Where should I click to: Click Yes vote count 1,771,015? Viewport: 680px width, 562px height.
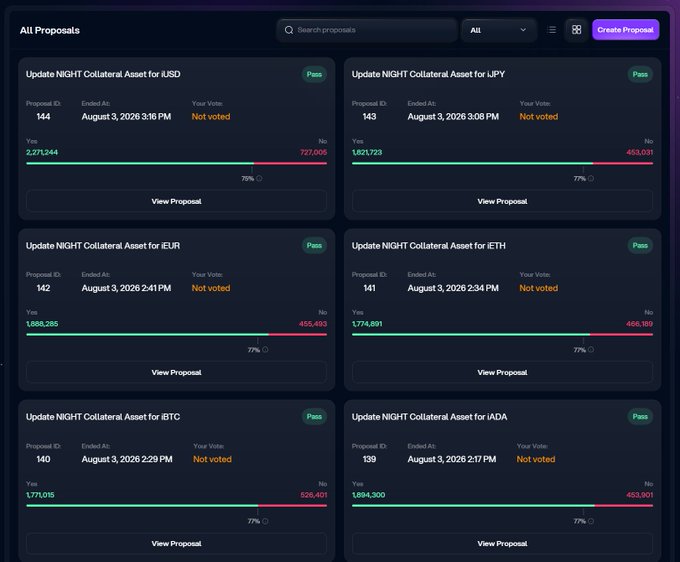tap(40, 495)
